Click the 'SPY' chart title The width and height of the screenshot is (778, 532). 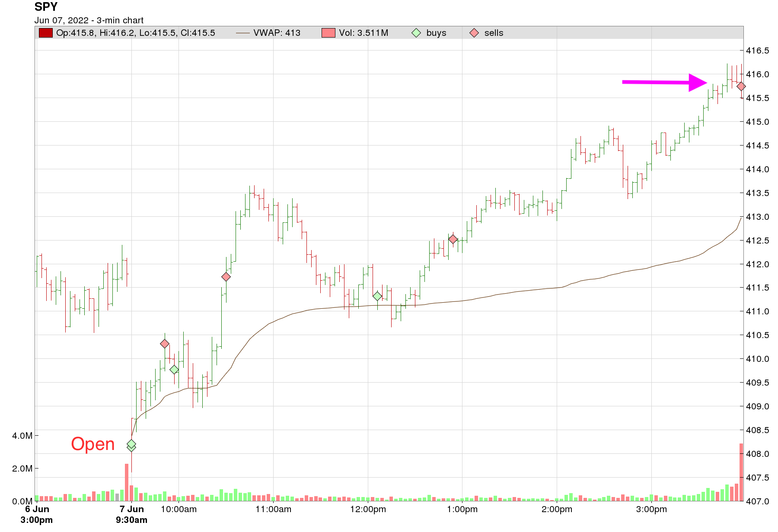46,7
